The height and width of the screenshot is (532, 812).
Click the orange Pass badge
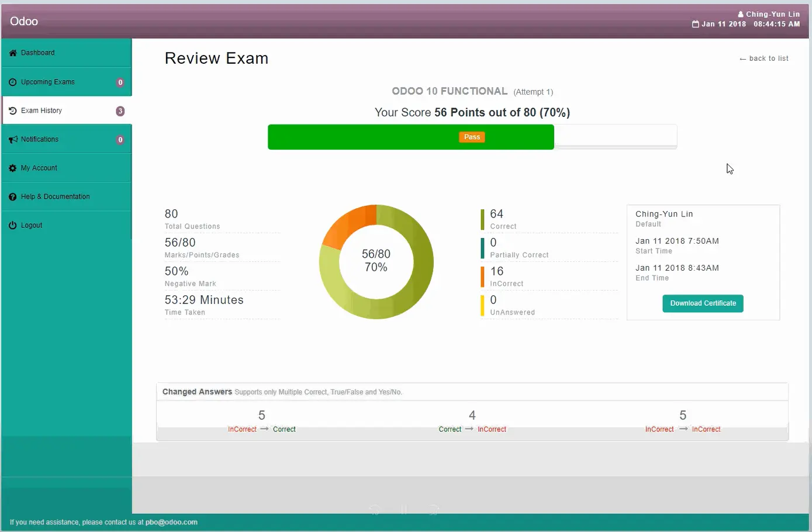(x=472, y=137)
